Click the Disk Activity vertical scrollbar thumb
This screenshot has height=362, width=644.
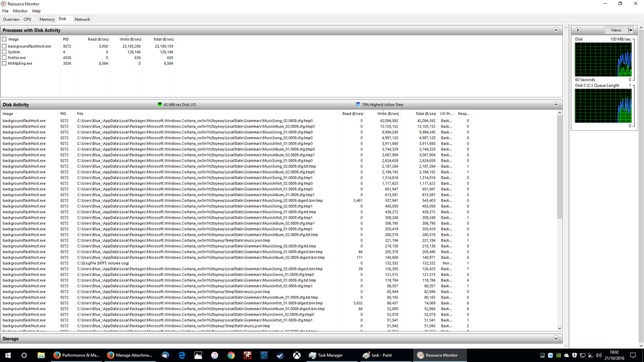pyautogui.click(x=559, y=167)
